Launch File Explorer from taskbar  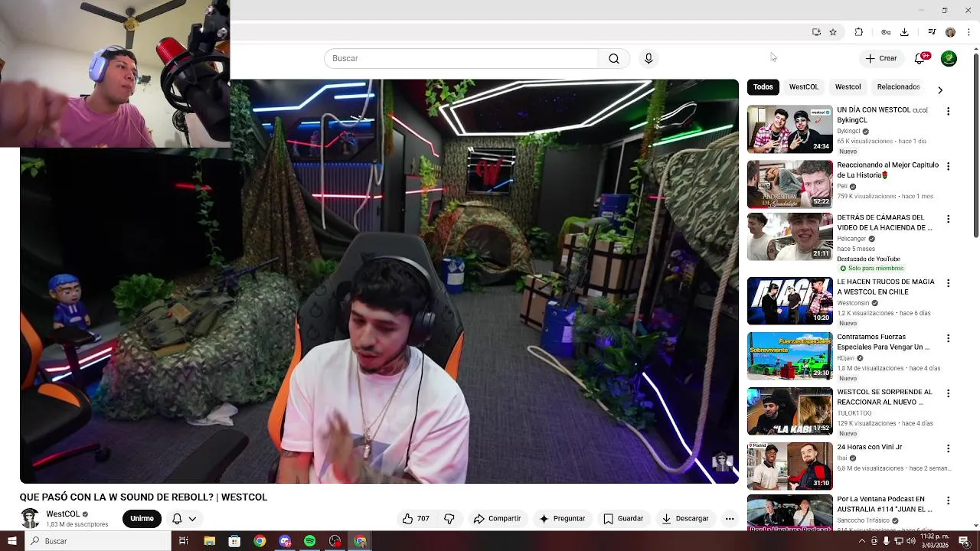coord(209,541)
